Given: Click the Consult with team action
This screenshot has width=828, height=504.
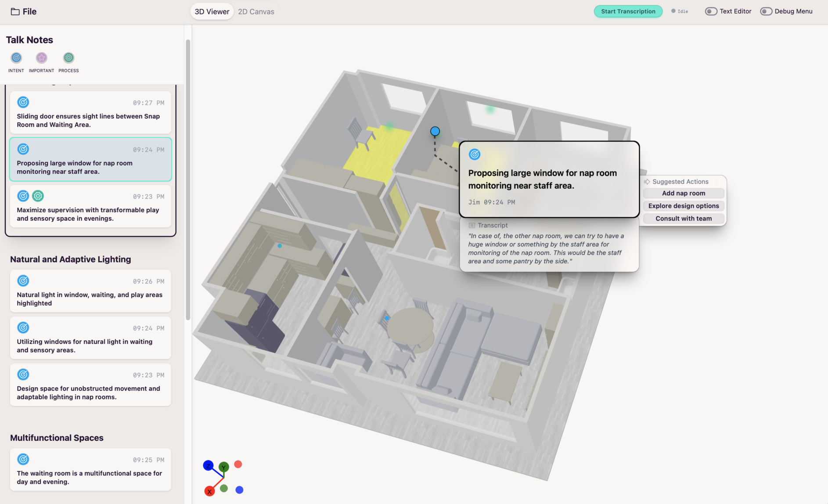Looking at the screenshot, I should pos(684,219).
